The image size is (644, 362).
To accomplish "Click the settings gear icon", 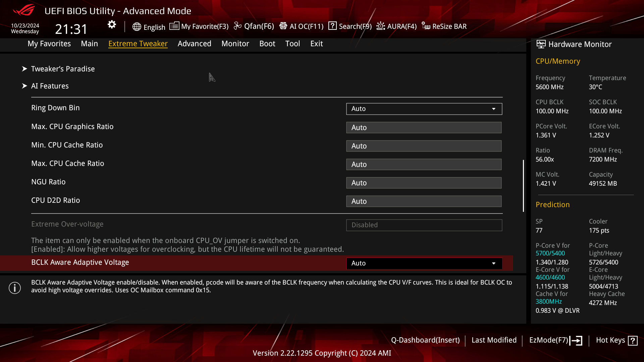I will [x=111, y=24].
